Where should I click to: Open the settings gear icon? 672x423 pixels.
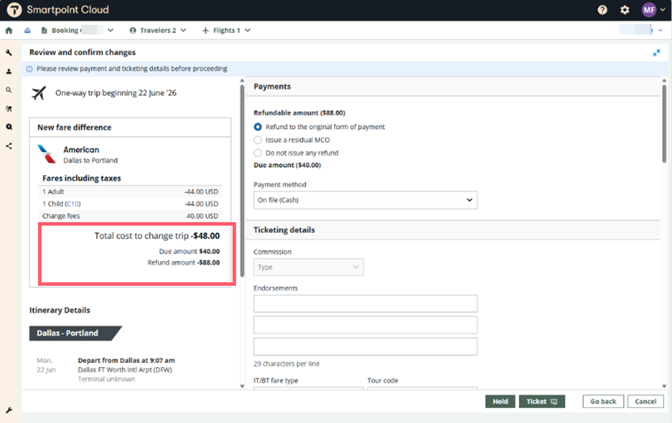tap(625, 10)
